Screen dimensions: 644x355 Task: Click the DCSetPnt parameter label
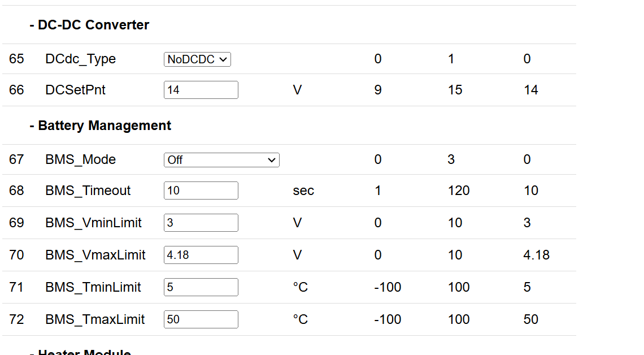coord(75,90)
